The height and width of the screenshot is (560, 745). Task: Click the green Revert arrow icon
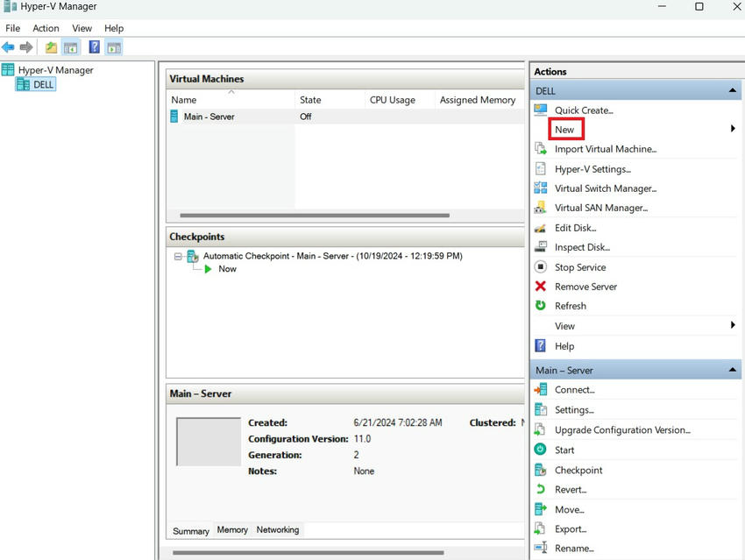pos(540,489)
